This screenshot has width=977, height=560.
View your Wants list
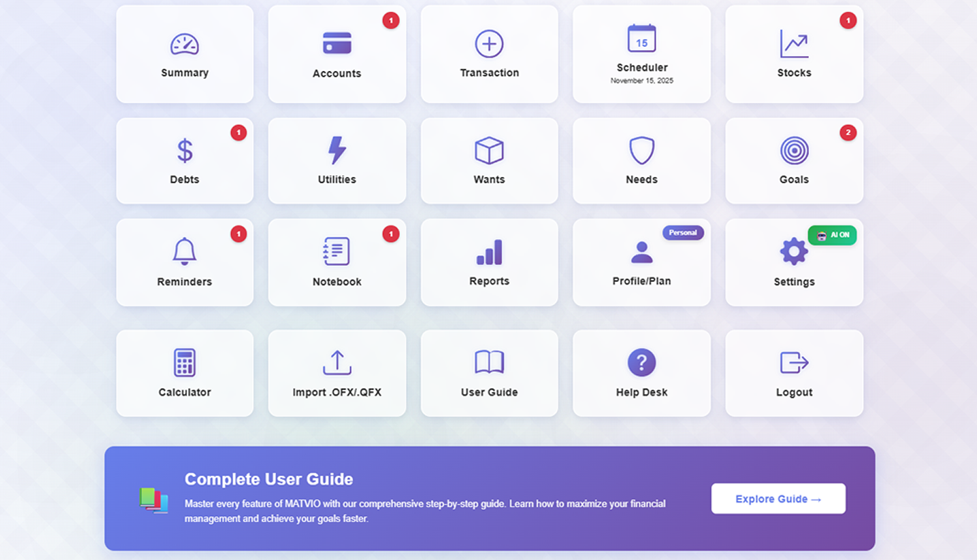(x=489, y=160)
